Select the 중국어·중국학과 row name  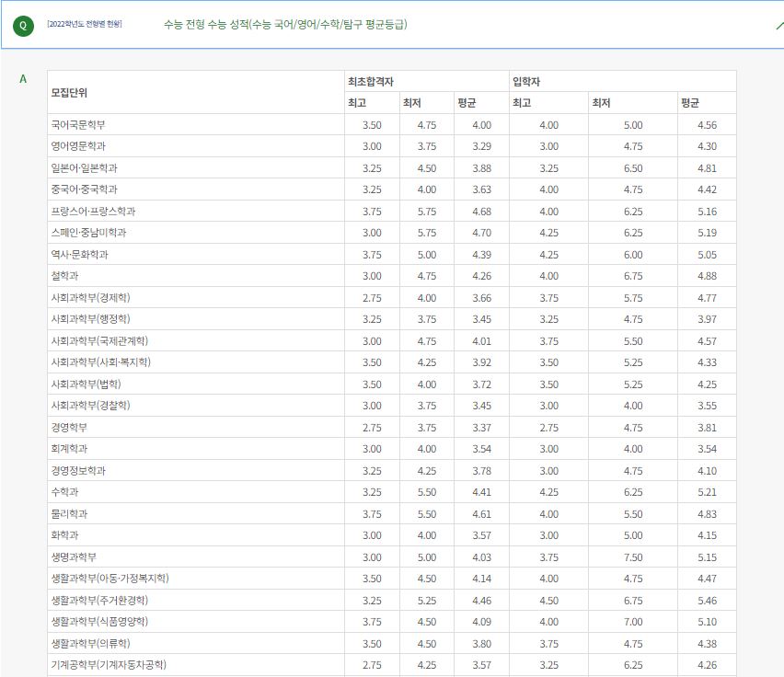point(84,189)
